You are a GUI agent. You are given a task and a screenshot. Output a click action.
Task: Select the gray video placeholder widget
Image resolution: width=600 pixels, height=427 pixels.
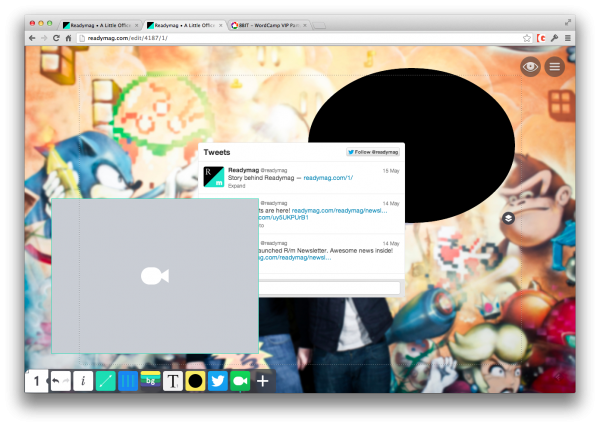[x=155, y=275]
